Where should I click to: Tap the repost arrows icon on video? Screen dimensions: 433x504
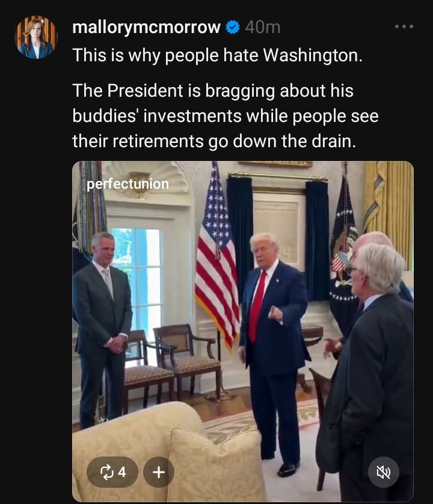[106, 472]
